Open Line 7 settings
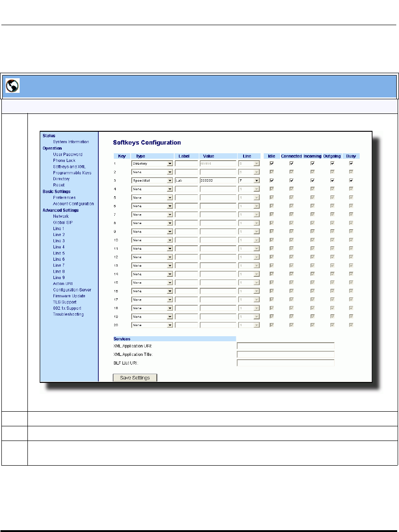 59,265
